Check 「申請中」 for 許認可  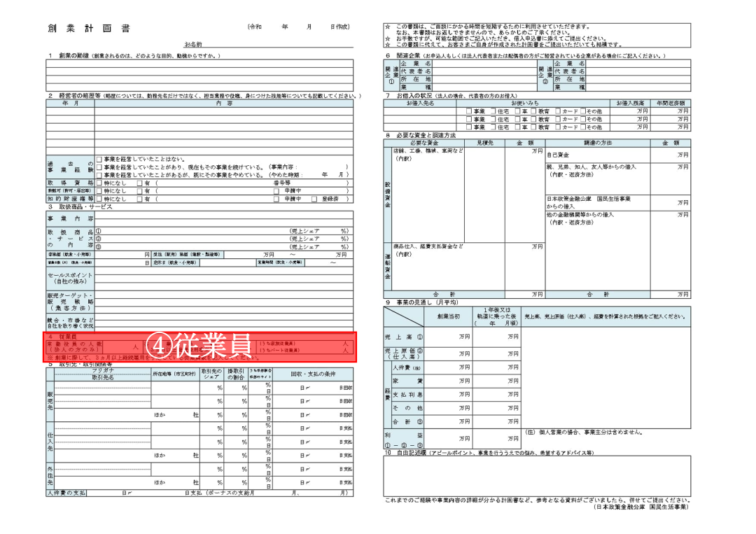click(x=276, y=192)
